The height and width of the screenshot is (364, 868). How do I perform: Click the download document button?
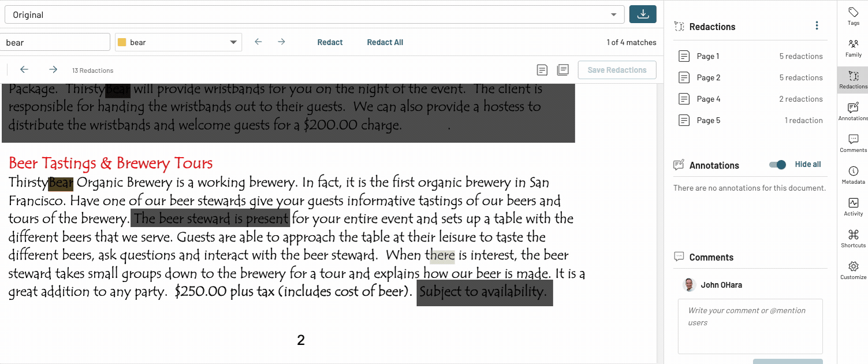[643, 14]
